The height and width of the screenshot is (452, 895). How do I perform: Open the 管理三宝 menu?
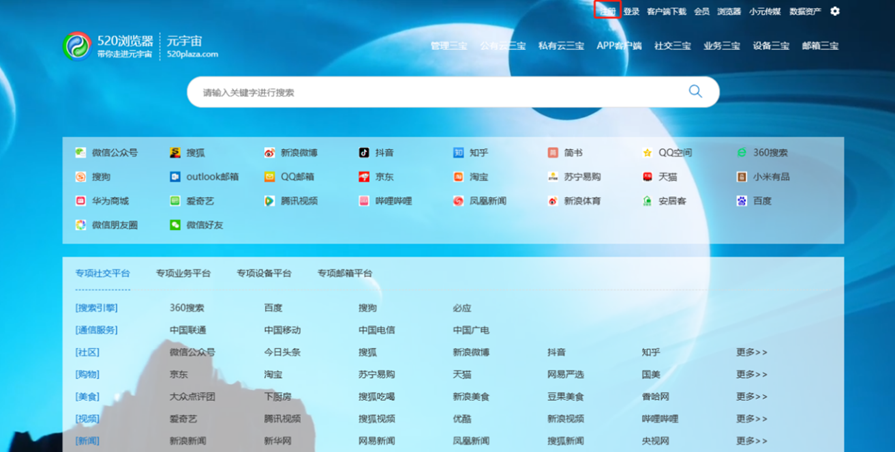click(x=449, y=46)
